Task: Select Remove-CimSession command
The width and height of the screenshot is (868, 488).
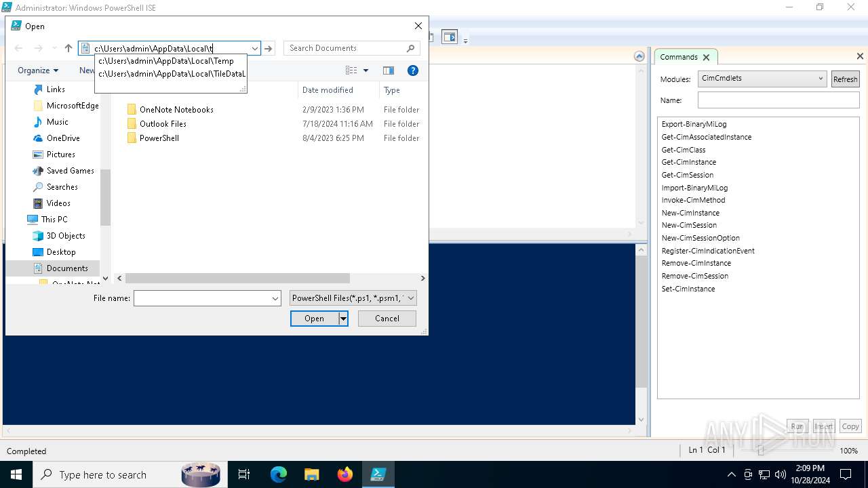Action: pyautogui.click(x=694, y=277)
